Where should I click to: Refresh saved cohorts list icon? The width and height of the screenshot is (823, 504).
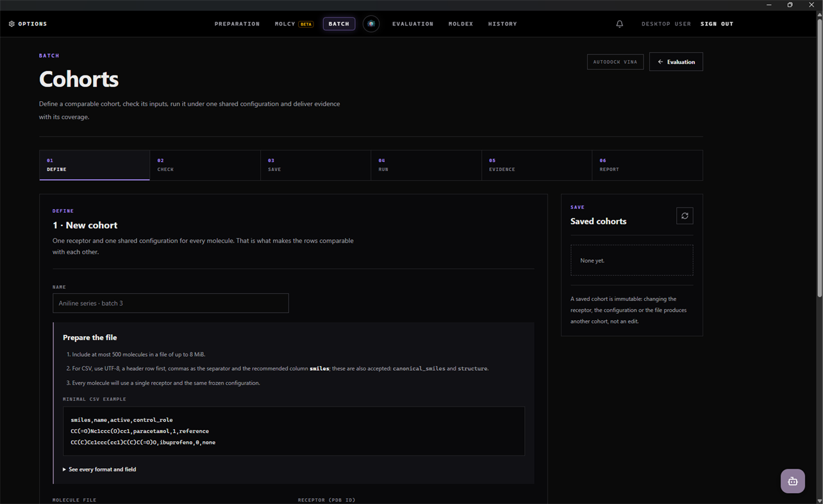(685, 216)
